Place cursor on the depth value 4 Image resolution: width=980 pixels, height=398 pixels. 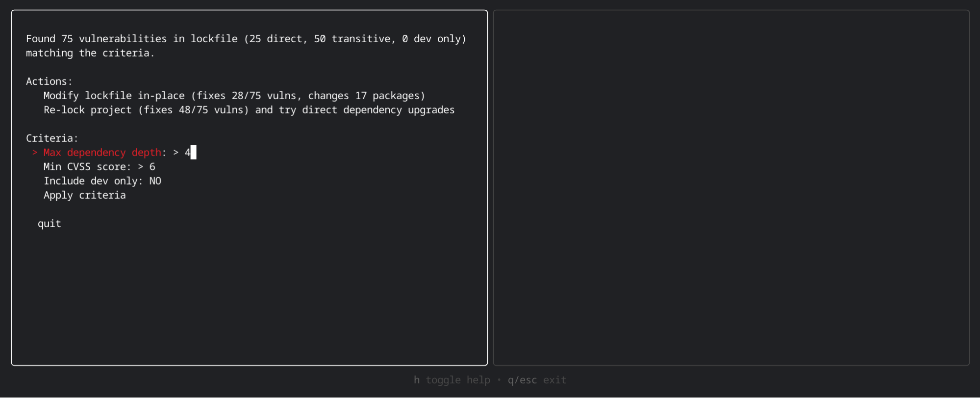click(187, 152)
